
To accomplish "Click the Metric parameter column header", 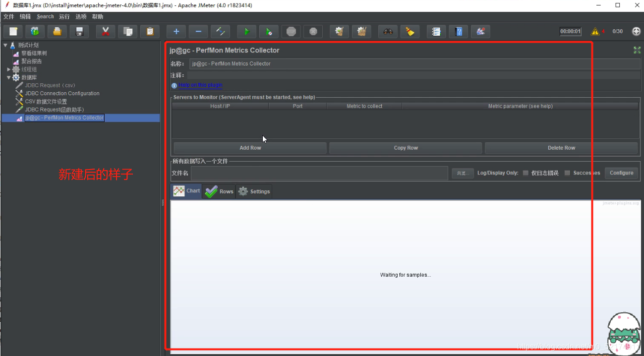I will tap(520, 106).
